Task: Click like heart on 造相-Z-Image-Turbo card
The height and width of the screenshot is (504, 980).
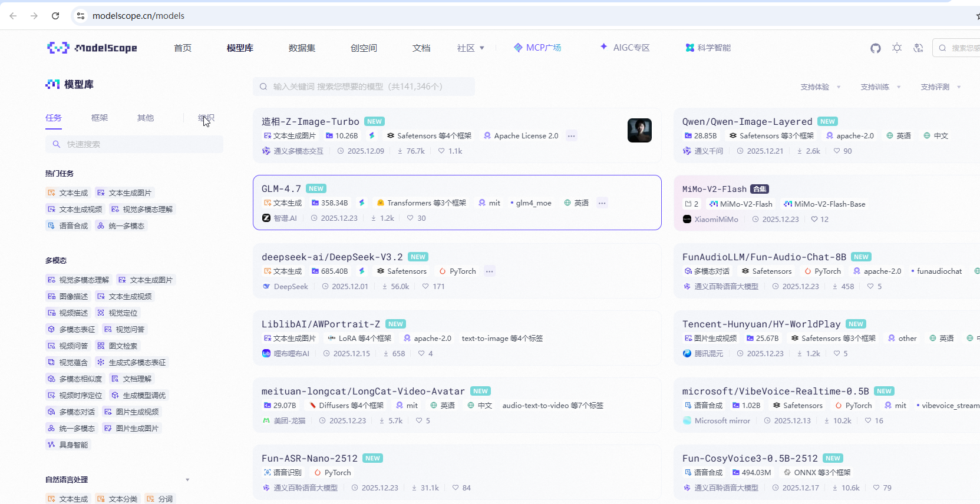Action: pos(441,151)
